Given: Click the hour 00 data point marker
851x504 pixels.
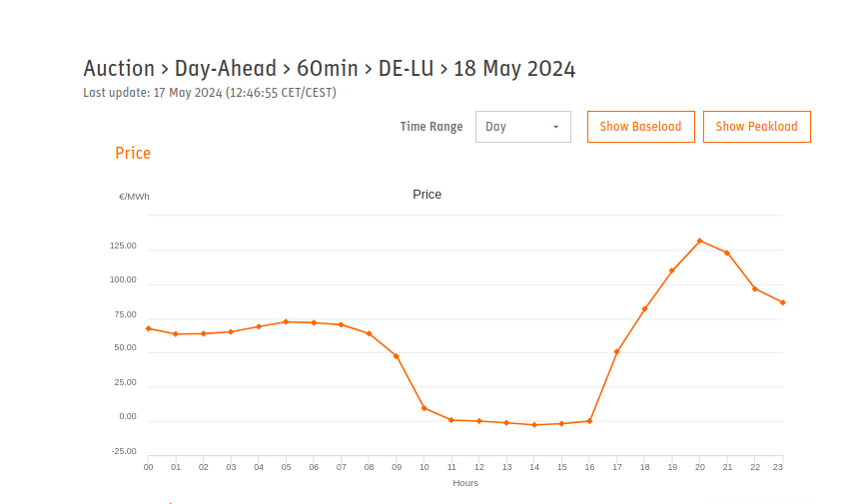Looking at the screenshot, I should (x=149, y=328).
